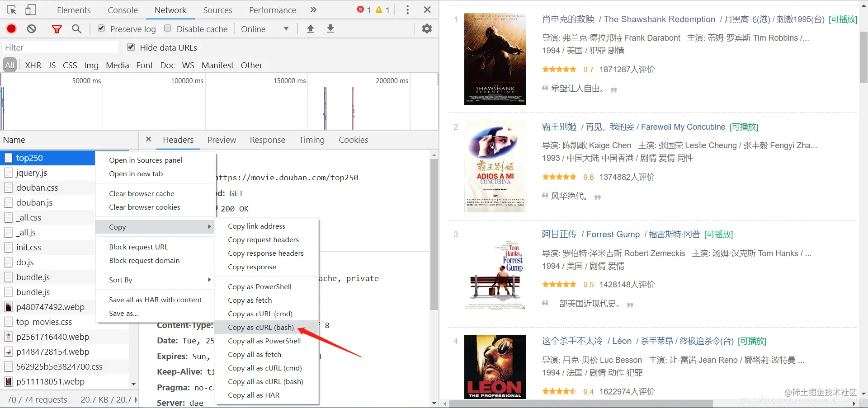Viewport: 868px width, 408px height.
Task: Click the Name column header
Action: pos(69,140)
